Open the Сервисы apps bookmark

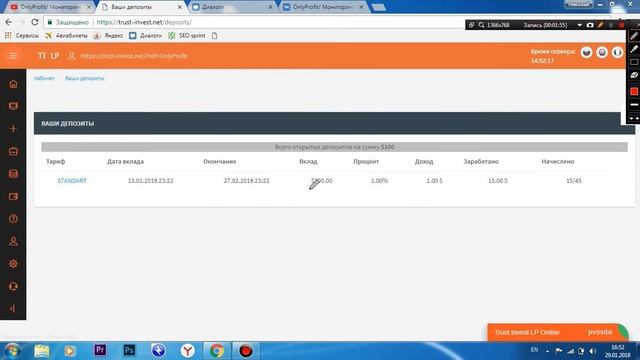[x=22, y=36]
